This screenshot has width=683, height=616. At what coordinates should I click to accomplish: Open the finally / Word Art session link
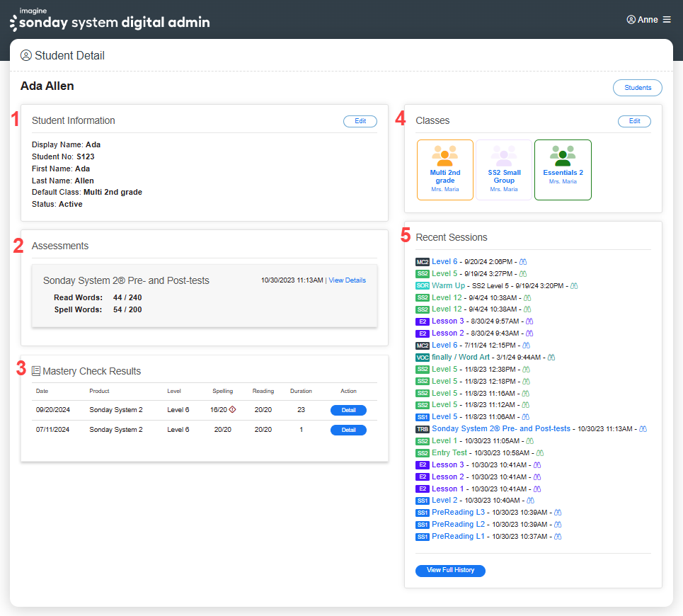(461, 357)
